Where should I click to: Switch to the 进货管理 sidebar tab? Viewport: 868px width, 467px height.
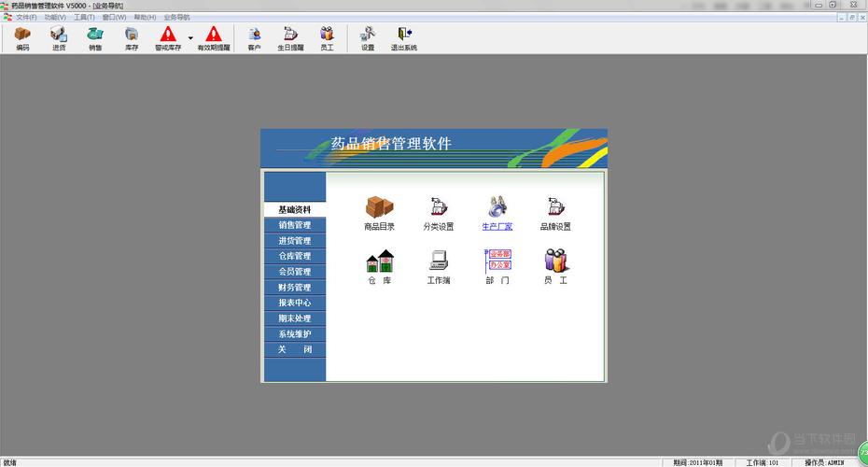pyautogui.click(x=295, y=240)
